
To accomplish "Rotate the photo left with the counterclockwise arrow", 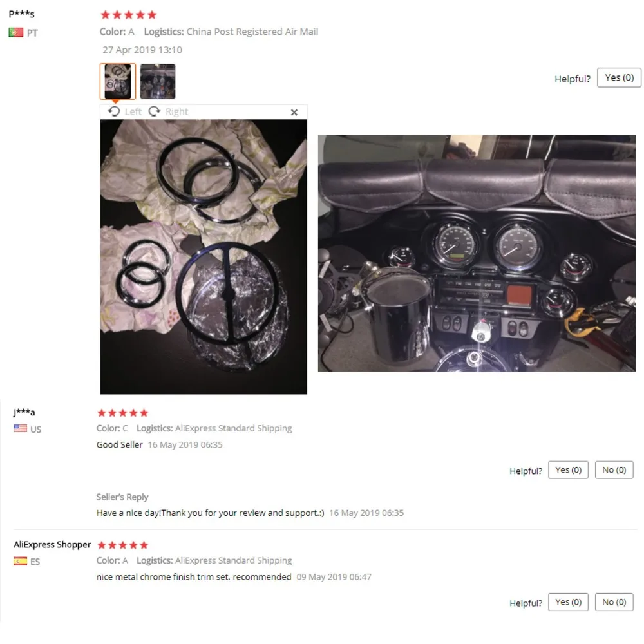I will 114,111.
